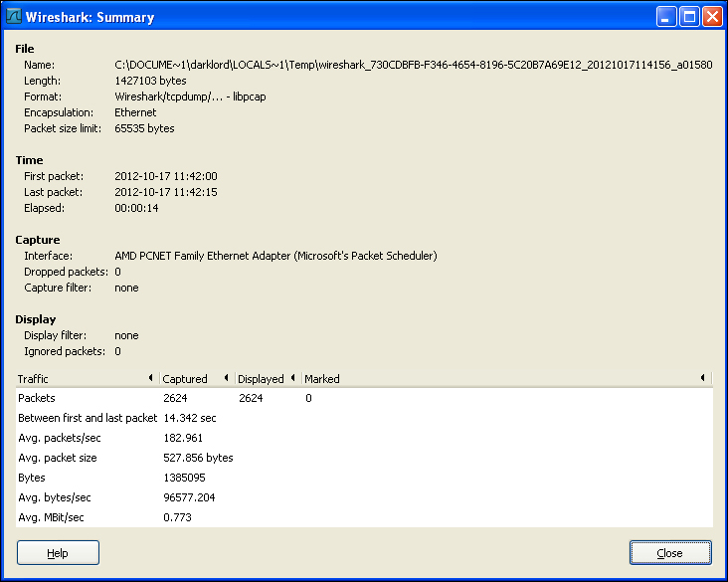Minimize the Wireshark Summary window
The width and height of the screenshot is (728, 582).
click(x=666, y=17)
